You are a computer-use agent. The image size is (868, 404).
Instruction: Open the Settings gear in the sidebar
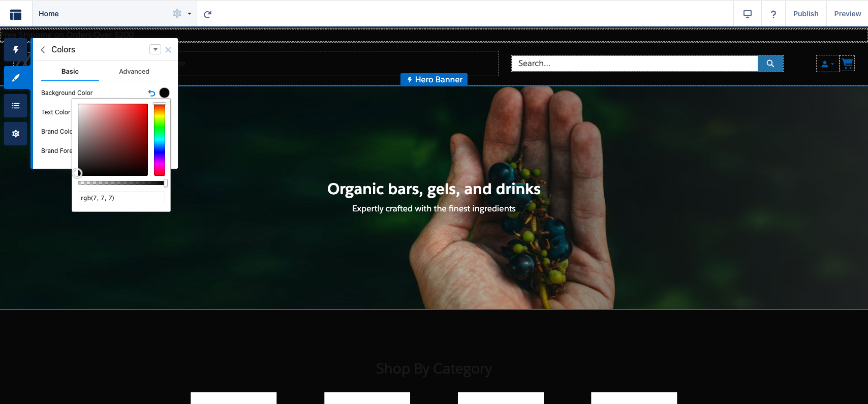pyautogui.click(x=16, y=134)
